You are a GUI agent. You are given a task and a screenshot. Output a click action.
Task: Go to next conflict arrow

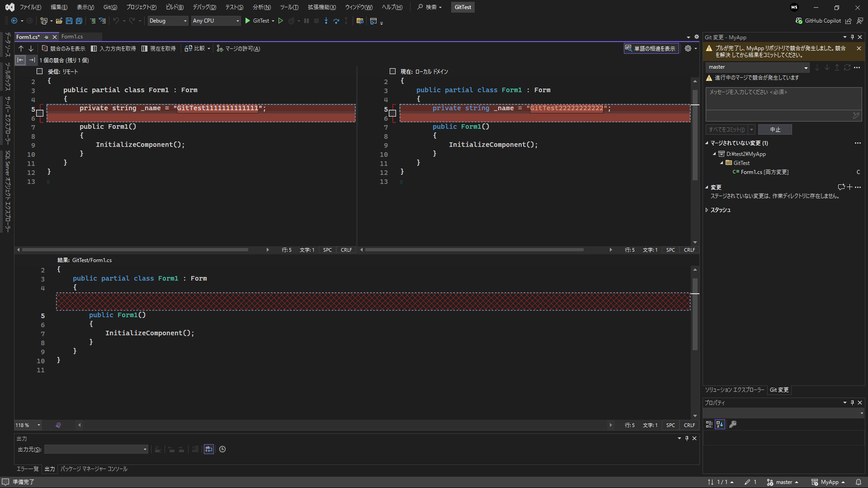31,48
